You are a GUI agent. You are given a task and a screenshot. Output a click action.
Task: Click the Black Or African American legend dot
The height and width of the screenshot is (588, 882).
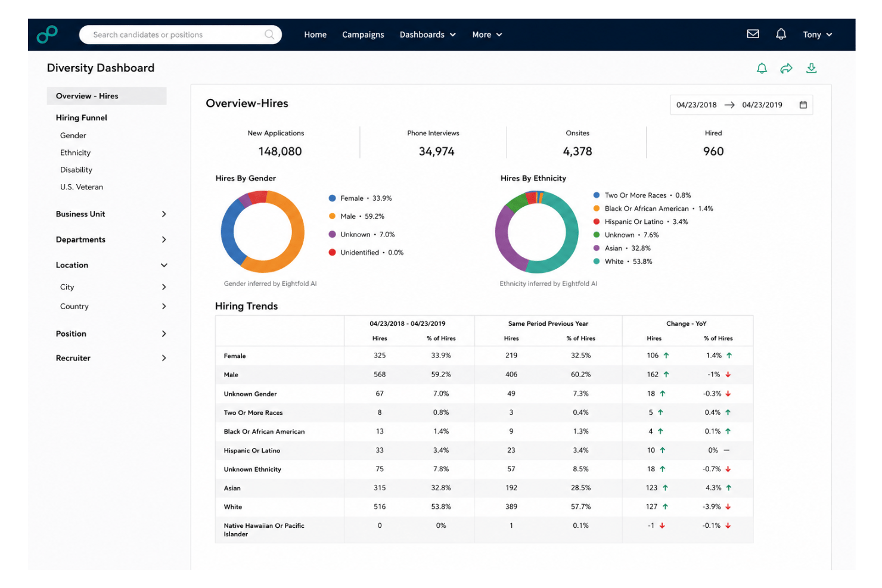point(597,209)
